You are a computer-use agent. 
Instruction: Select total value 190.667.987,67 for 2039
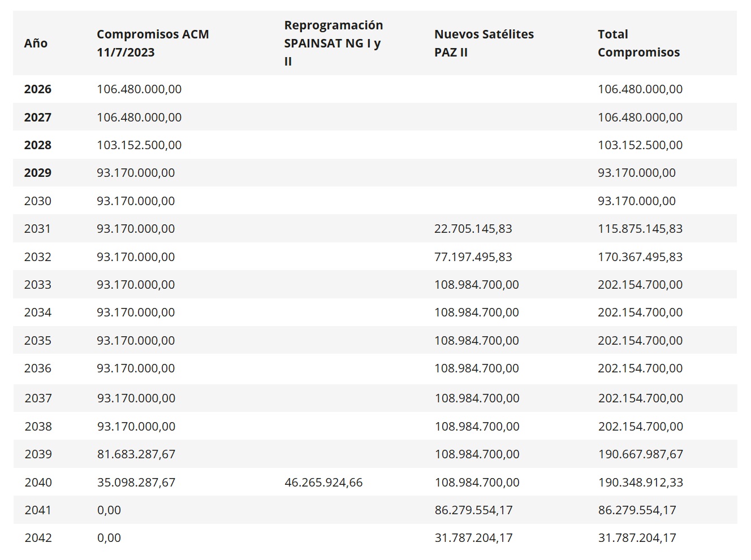[640, 454]
